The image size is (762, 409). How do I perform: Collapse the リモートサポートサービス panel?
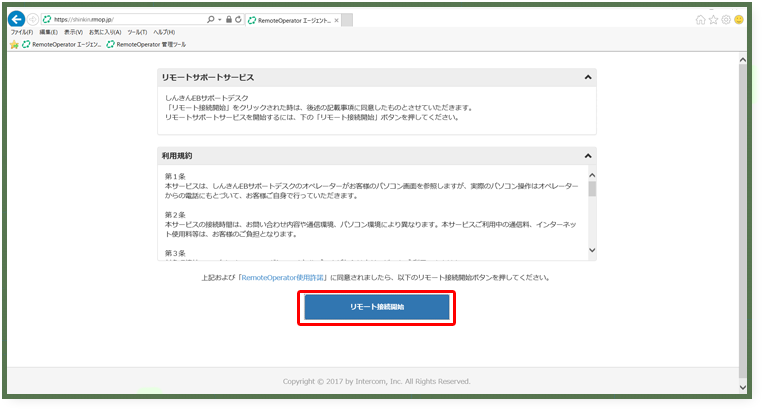(x=588, y=77)
